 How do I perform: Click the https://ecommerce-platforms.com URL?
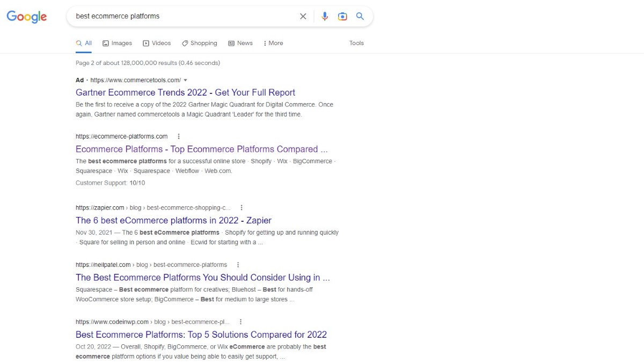pyautogui.click(x=122, y=136)
